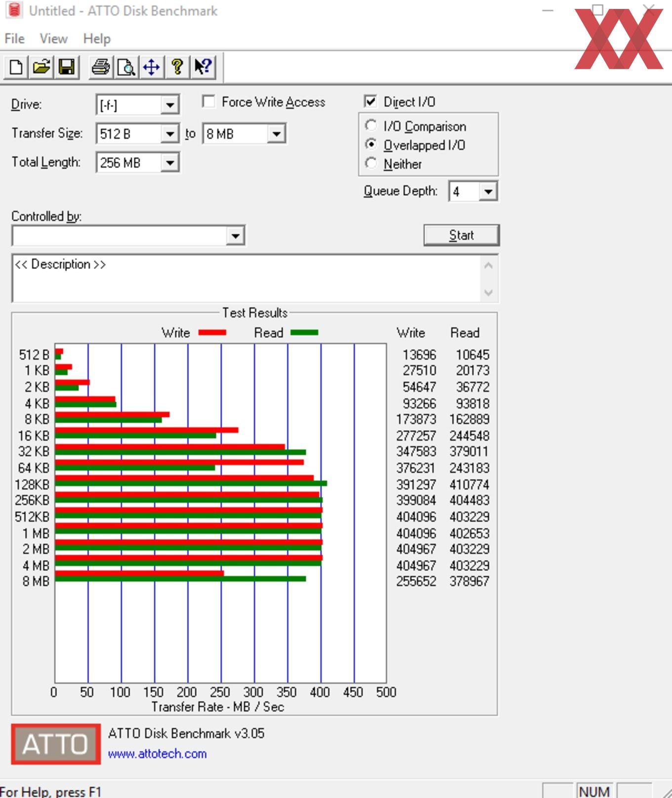This screenshot has width=672, height=798.
Task: Uncheck the Direct I/O checkbox
Action: 370,101
